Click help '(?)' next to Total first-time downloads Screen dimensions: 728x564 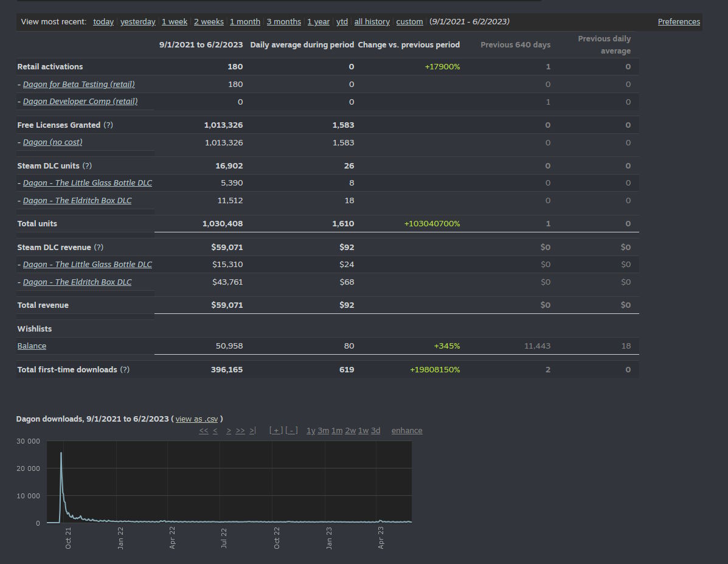(125, 370)
